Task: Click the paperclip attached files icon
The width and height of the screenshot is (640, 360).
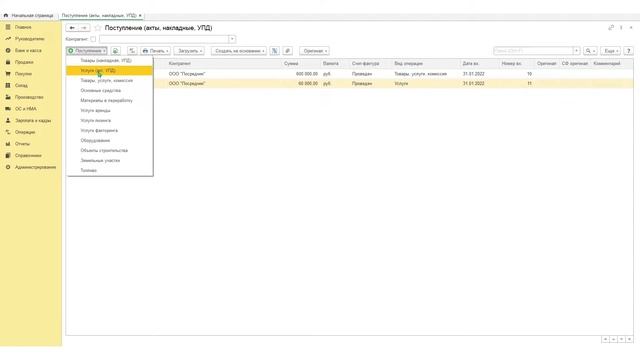Action: pos(288,51)
